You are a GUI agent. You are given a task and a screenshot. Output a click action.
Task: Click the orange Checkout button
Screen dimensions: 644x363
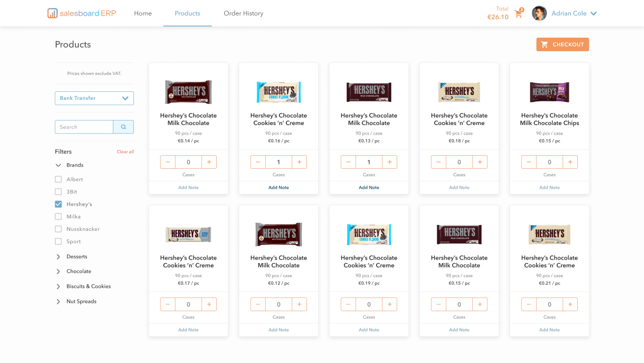point(563,45)
